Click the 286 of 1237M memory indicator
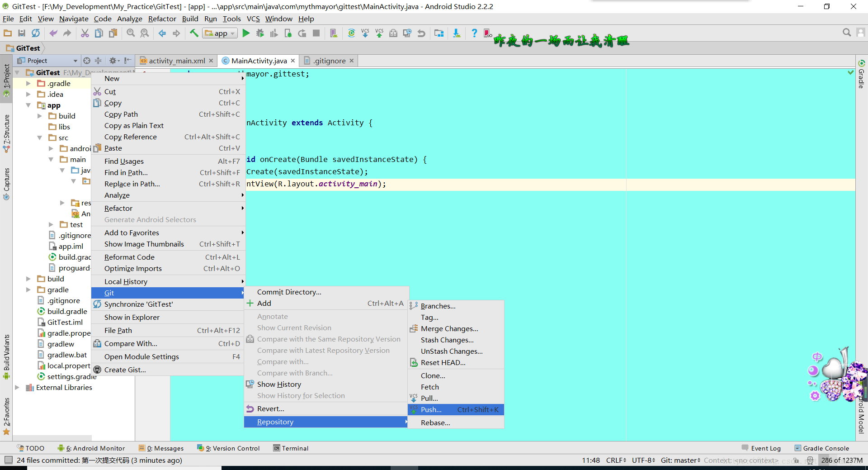This screenshot has width=868, height=470. [x=842, y=460]
